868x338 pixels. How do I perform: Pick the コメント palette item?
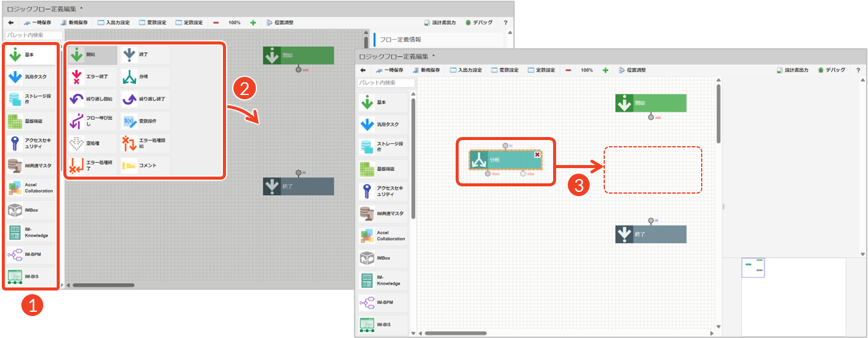pyautogui.click(x=144, y=165)
